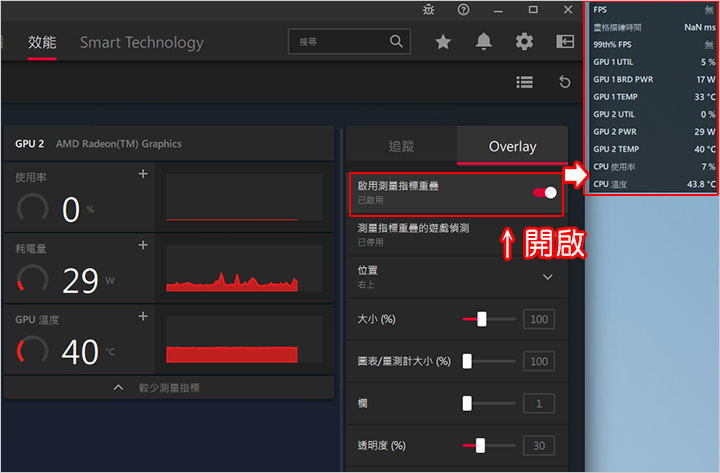This screenshot has width=720, height=473.
Task: Add GPU 溫度 metric with plus icon
Action: [x=143, y=316]
